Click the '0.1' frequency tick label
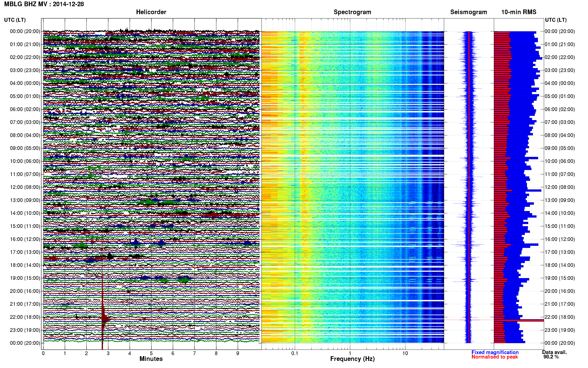This screenshot has height=368, width=588. point(295,353)
